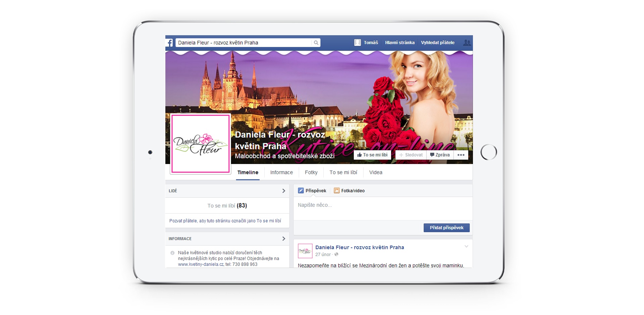
Task: Click the 27 únor post date
Action: pos(323,255)
